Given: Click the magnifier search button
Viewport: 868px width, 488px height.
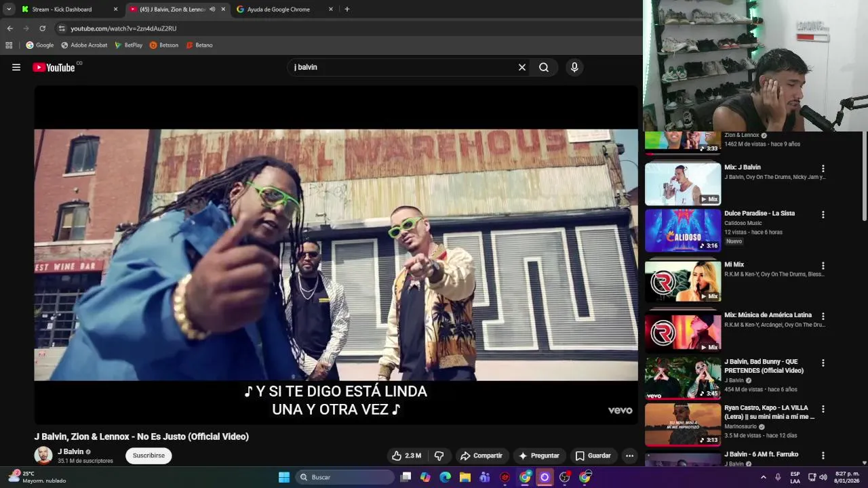Looking at the screenshot, I should [544, 67].
